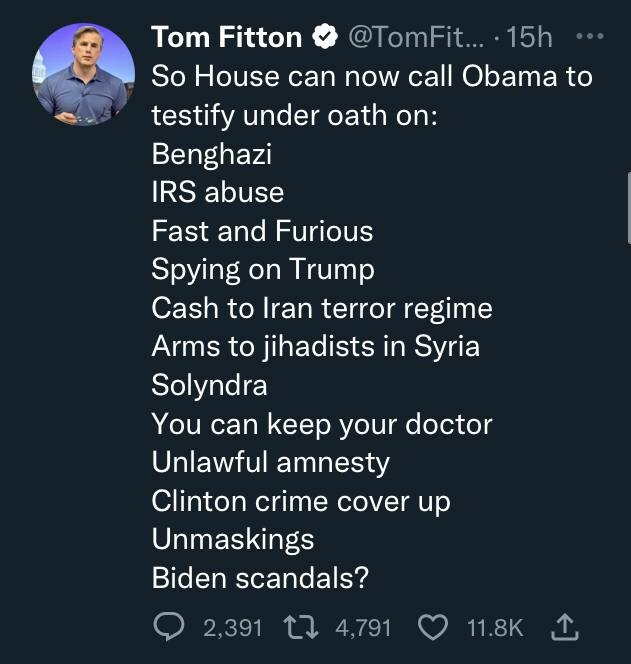Click the verified badge beside Tom Fitton
This screenshot has width=631, height=664.
click(324, 38)
